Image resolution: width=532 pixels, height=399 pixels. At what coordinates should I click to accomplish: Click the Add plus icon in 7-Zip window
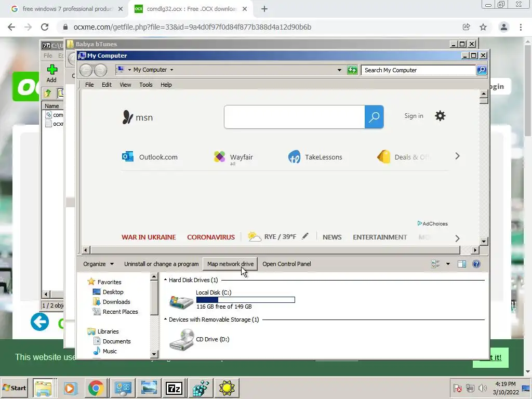click(52, 70)
